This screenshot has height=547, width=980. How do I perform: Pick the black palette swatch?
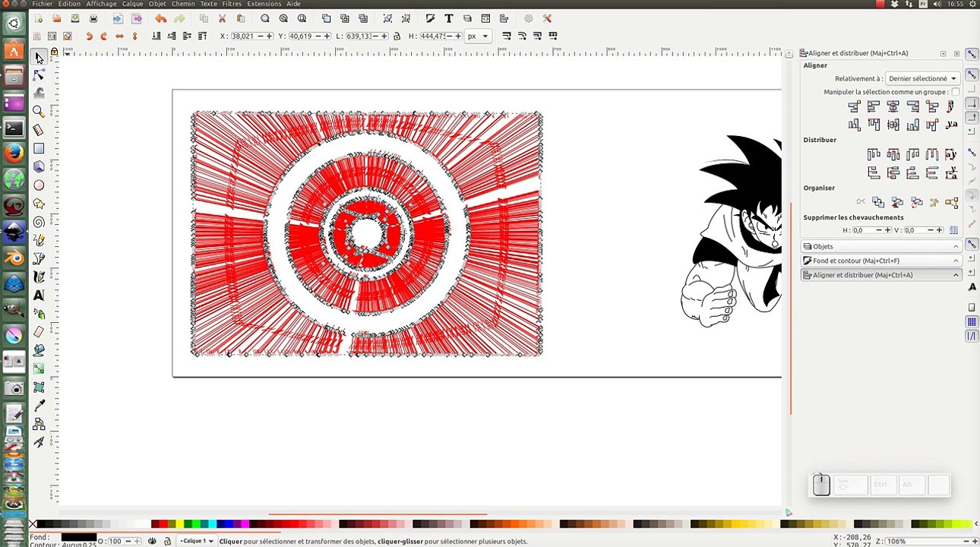[41, 523]
